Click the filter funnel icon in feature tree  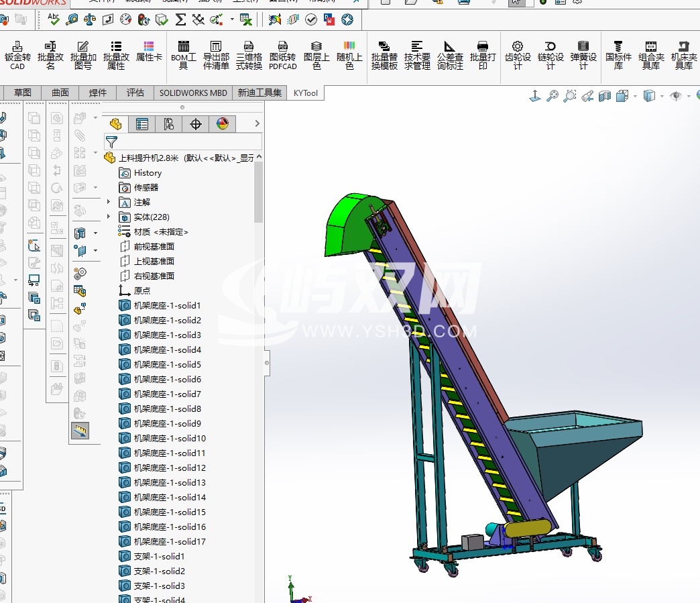[x=111, y=142]
